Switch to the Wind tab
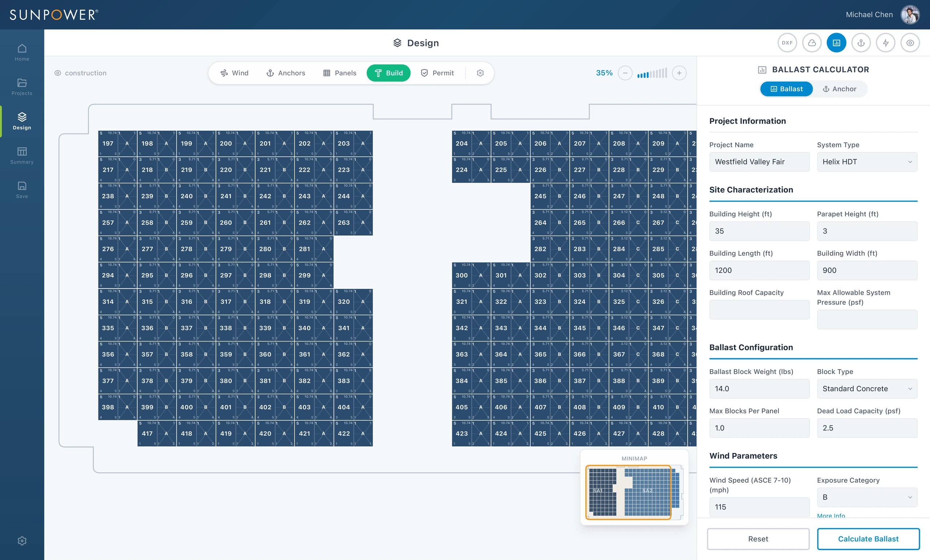Screen dimensions: 930x560 (234, 73)
